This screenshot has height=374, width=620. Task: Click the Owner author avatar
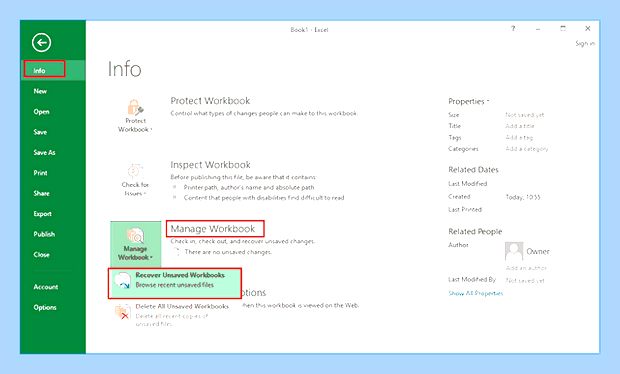click(x=514, y=251)
